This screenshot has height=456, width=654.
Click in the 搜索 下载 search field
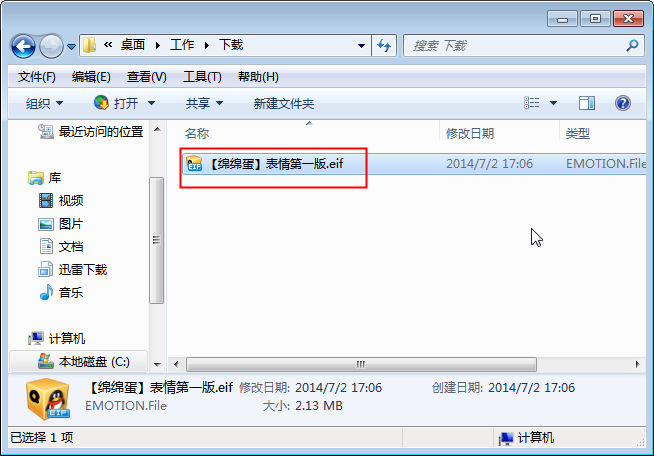(516, 45)
